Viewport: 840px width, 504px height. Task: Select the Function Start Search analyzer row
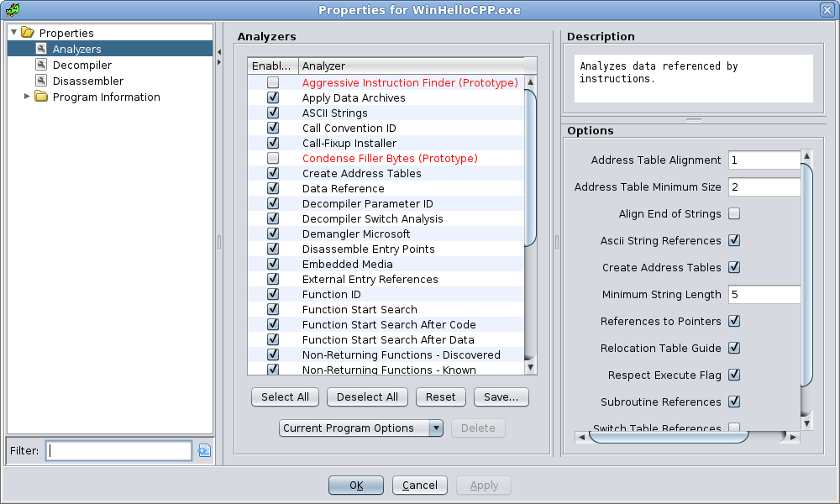click(360, 310)
